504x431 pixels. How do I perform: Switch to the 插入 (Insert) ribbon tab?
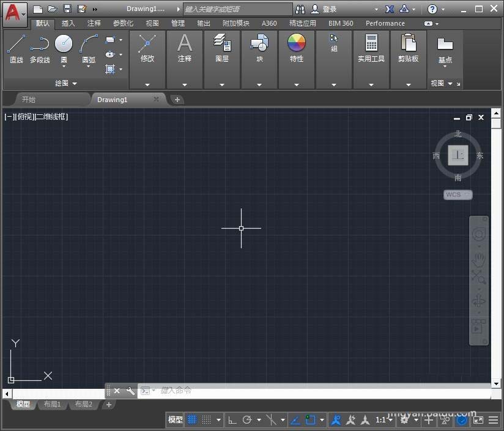pyautogui.click(x=69, y=23)
